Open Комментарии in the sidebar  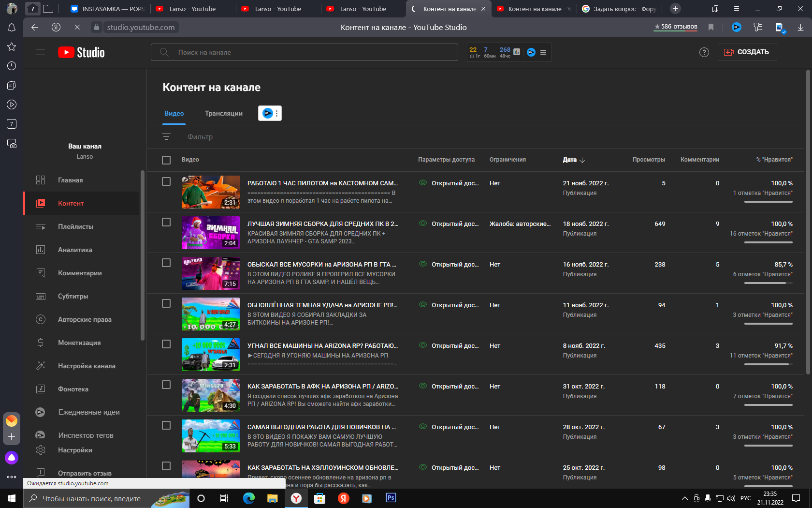coord(81,273)
